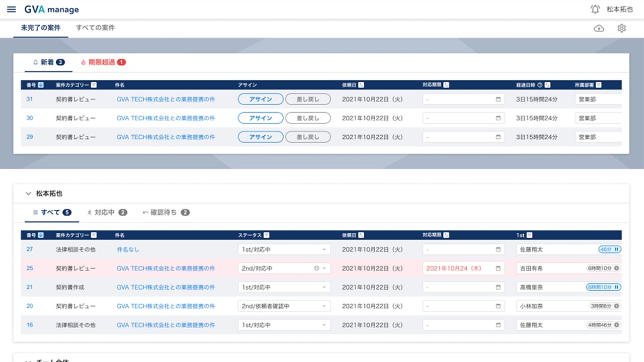Click sort icon on 経過日時 column header
Image resolution: width=644 pixels, height=362 pixels.
point(547,85)
